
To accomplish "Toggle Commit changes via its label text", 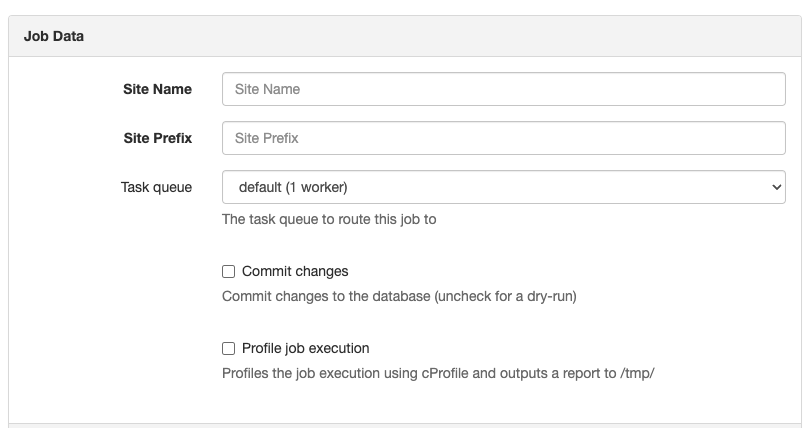I will pyautogui.click(x=295, y=272).
